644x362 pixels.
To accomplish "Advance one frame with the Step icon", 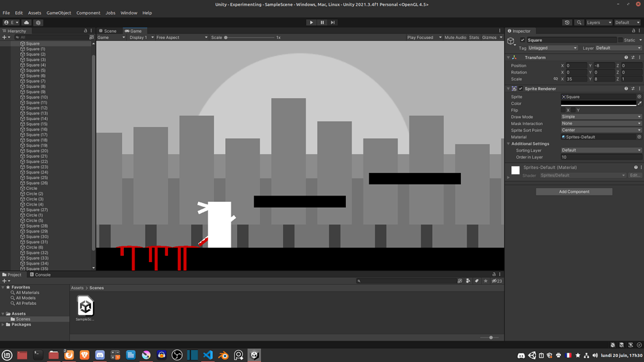I will 332,21.
